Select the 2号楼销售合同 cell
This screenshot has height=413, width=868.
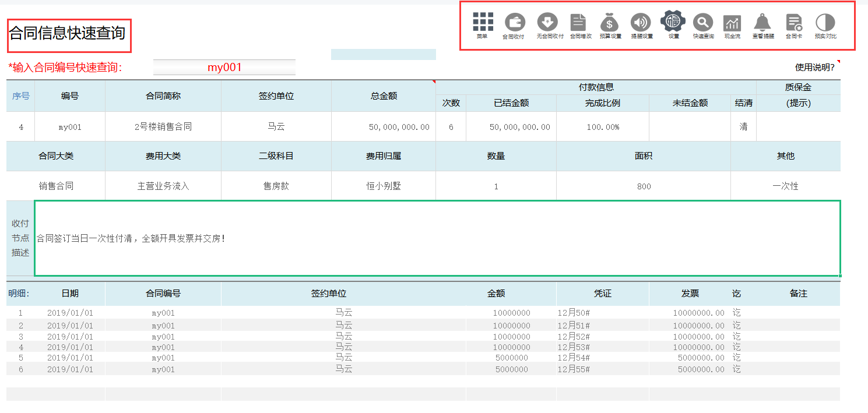click(x=163, y=126)
